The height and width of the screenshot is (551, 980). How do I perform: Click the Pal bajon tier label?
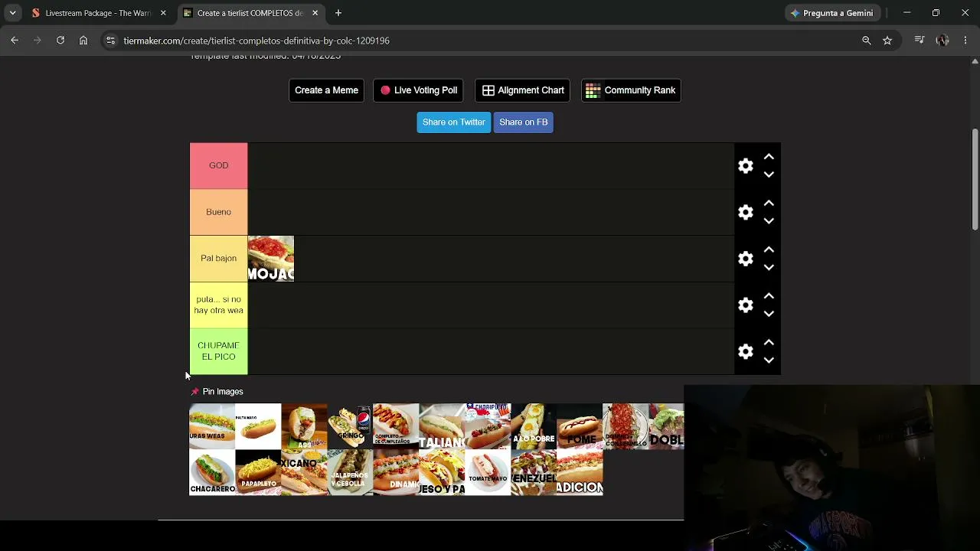219,259
